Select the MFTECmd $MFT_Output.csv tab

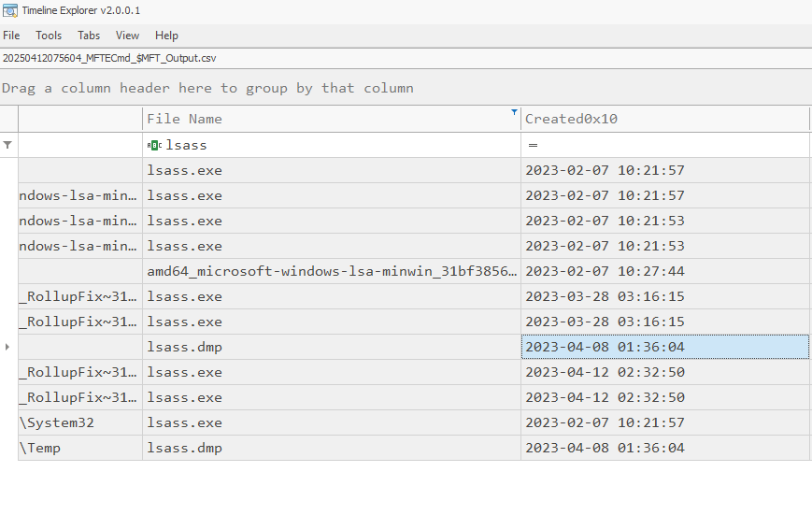(109, 58)
